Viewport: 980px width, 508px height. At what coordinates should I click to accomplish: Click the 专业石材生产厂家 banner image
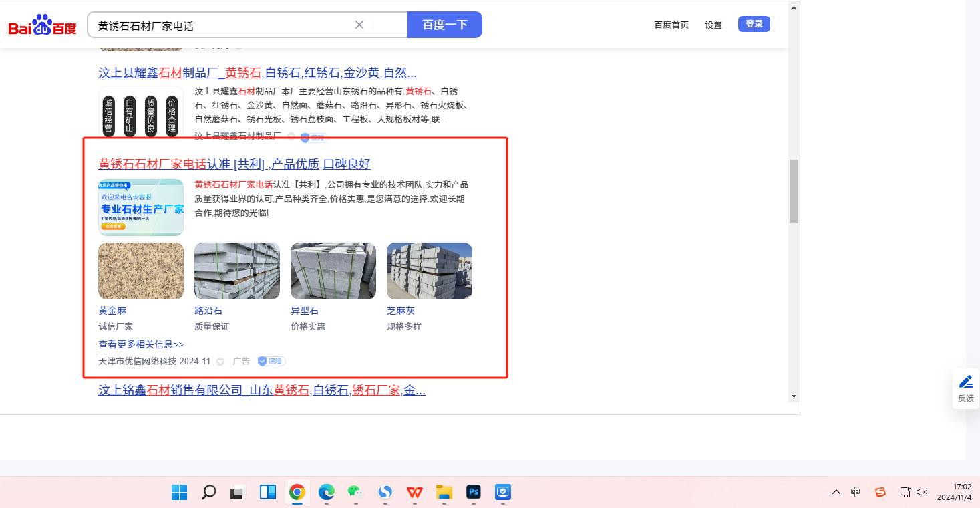(x=141, y=207)
